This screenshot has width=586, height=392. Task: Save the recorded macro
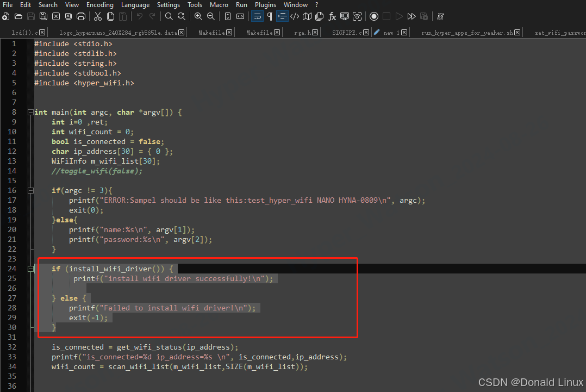[x=424, y=16]
